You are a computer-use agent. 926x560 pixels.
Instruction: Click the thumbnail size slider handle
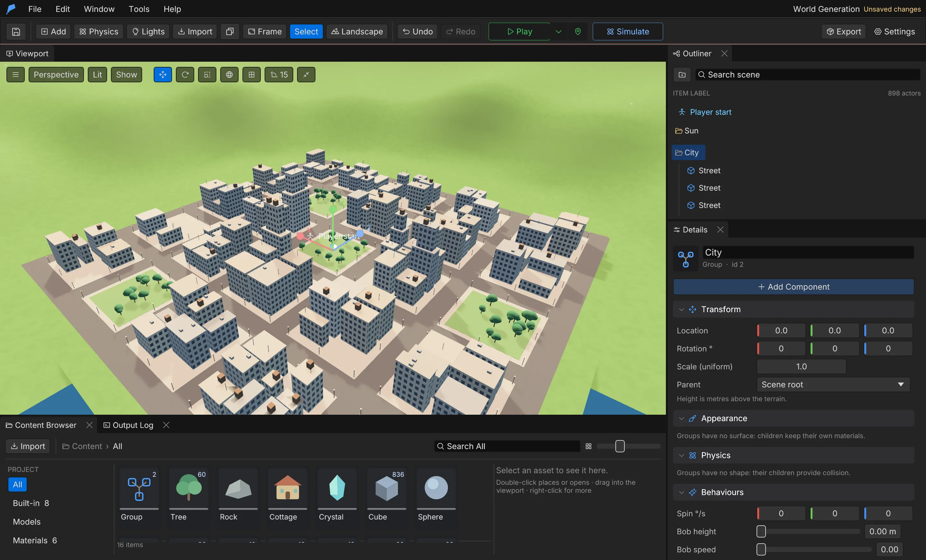click(620, 446)
